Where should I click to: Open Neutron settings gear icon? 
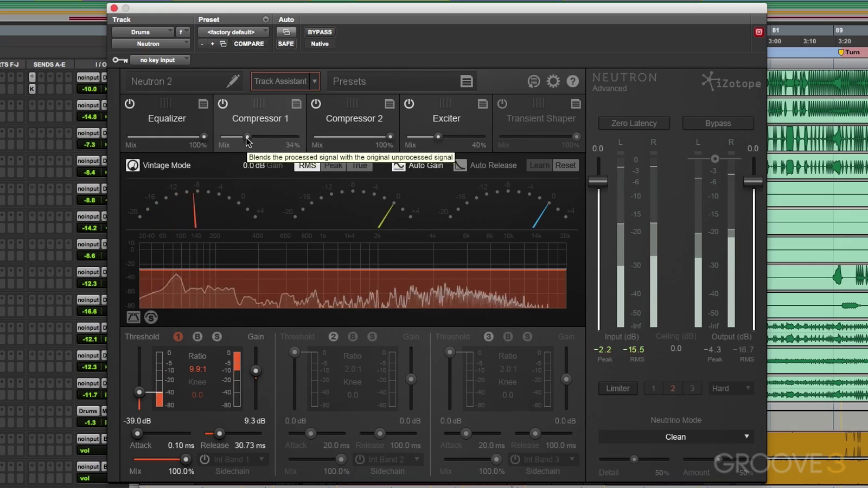pyautogui.click(x=553, y=81)
